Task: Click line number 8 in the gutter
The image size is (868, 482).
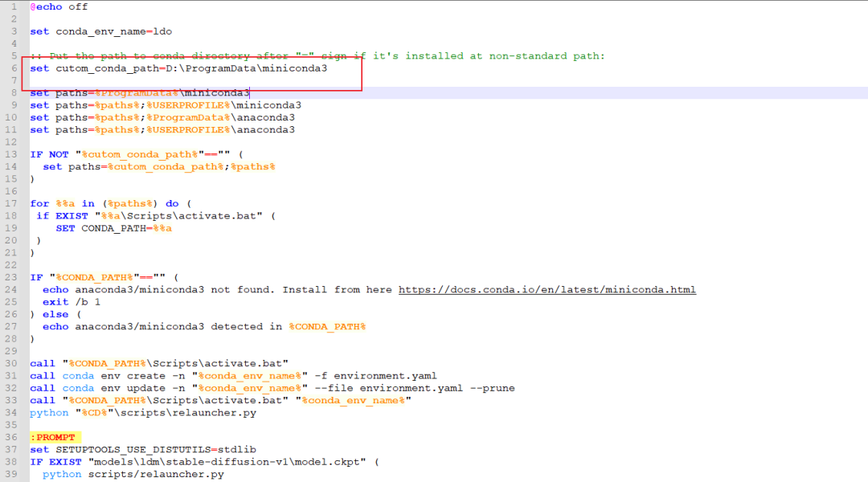Action: point(14,93)
